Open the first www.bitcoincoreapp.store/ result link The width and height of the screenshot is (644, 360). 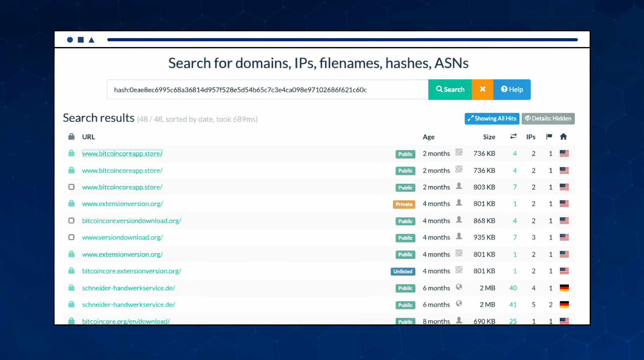point(122,153)
